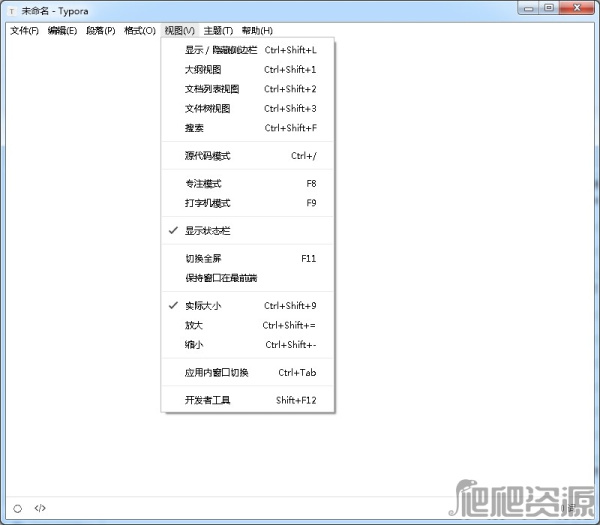Open the 编辑(E) menu
The height and width of the screenshot is (525, 600).
coord(62,30)
